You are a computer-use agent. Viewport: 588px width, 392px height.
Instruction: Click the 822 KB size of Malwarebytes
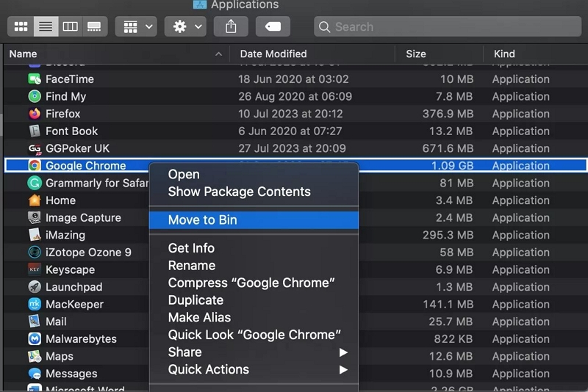tap(453, 339)
